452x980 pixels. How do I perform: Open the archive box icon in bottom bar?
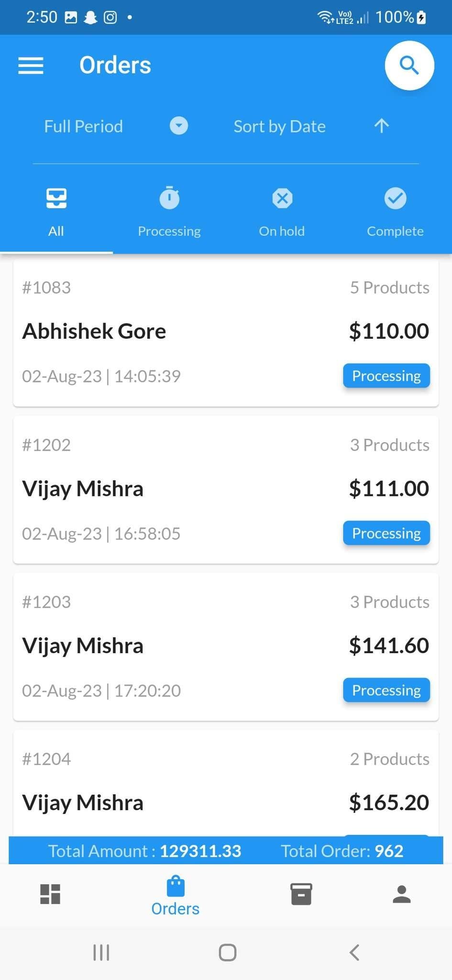(x=301, y=894)
